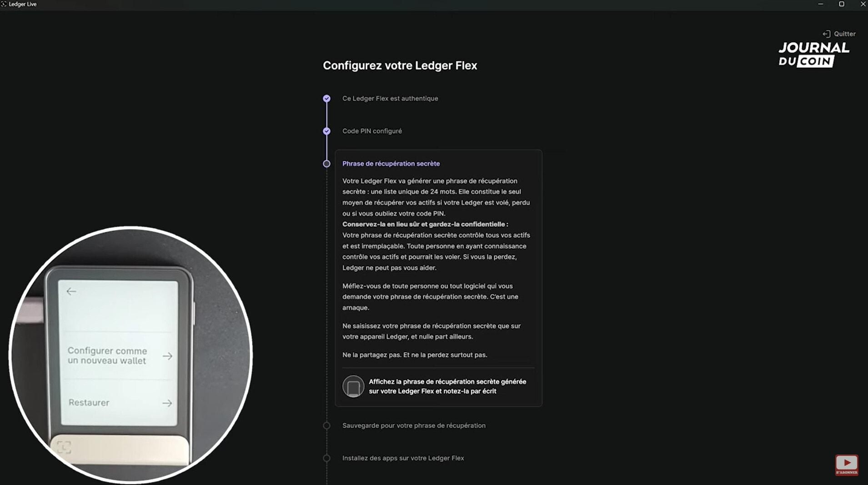The height and width of the screenshot is (485, 868).
Task: Tap arrow beside Configurer comme un nouveau wallet
Action: point(167,356)
